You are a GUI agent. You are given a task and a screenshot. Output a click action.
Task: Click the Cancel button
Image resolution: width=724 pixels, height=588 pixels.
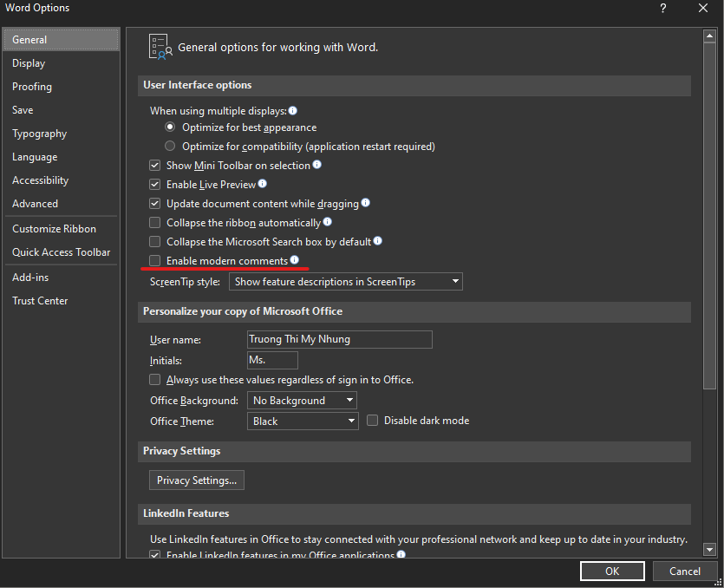click(685, 572)
